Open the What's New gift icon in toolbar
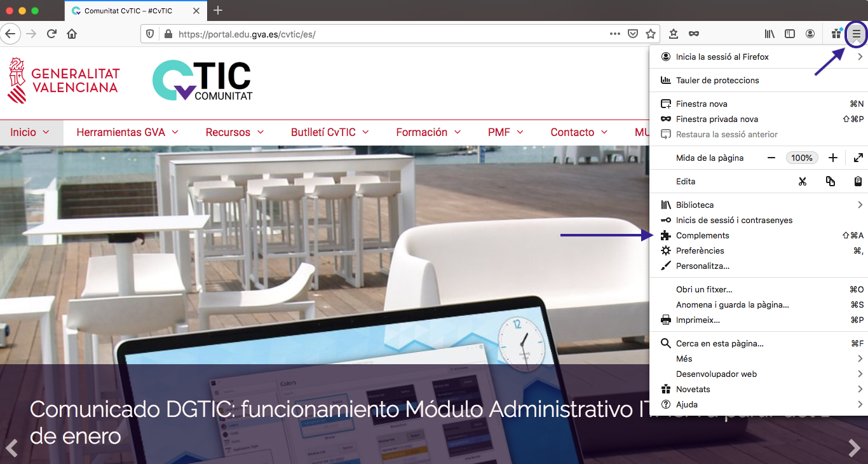This screenshot has height=464, width=868. tap(837, 34)
